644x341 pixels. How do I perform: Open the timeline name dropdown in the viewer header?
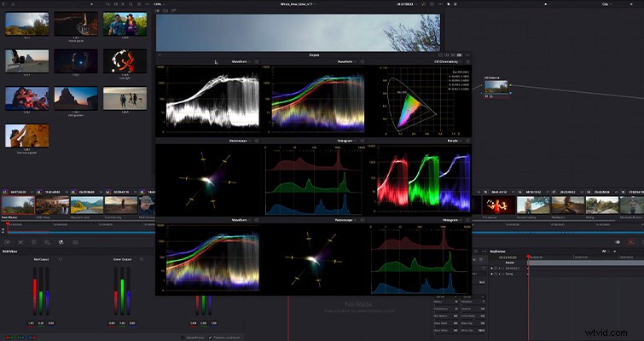(299, 4)
